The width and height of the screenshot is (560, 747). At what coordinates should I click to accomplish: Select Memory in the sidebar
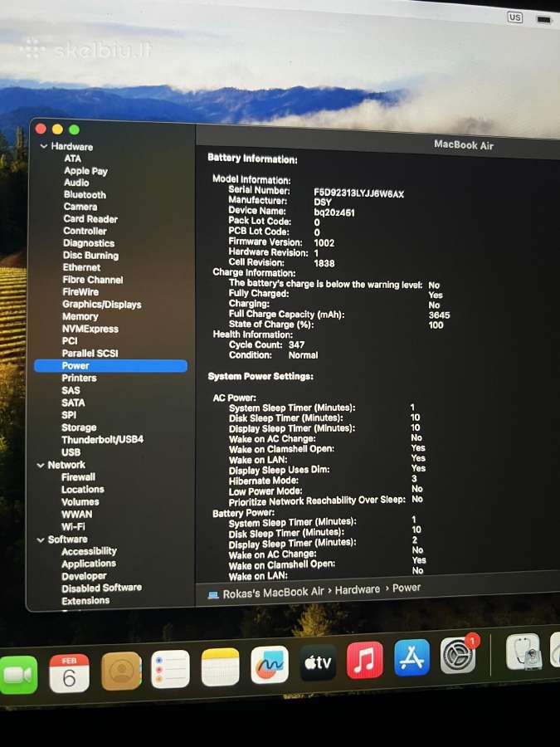click(x=80, y=316)
